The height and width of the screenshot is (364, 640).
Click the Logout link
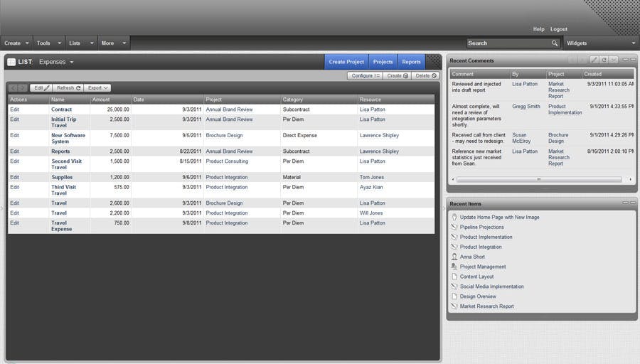559,29
